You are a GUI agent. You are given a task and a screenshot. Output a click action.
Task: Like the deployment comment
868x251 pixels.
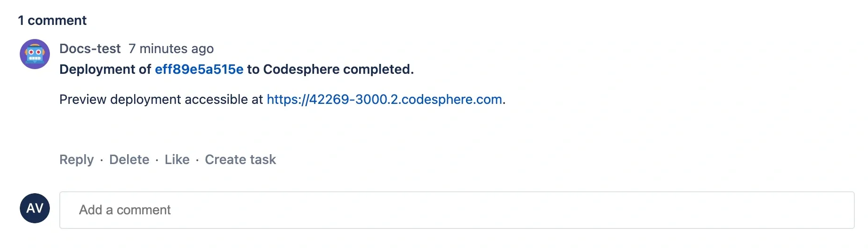point(177,160)
